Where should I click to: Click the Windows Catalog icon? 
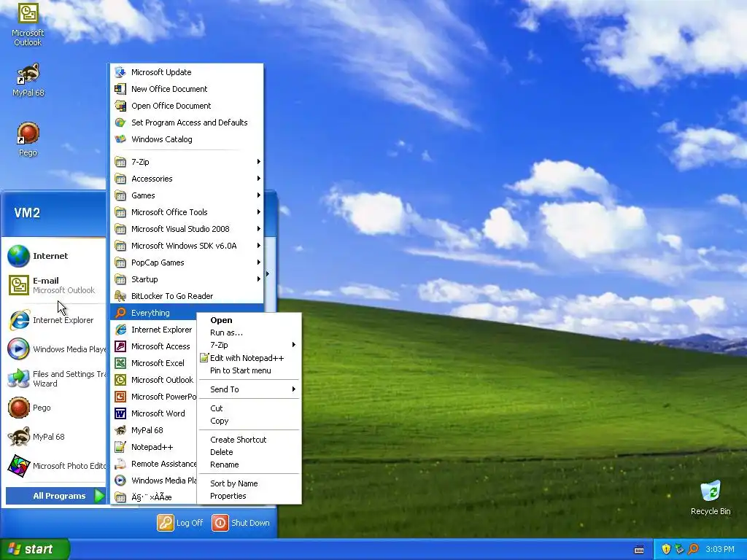[x=120, y=139]
